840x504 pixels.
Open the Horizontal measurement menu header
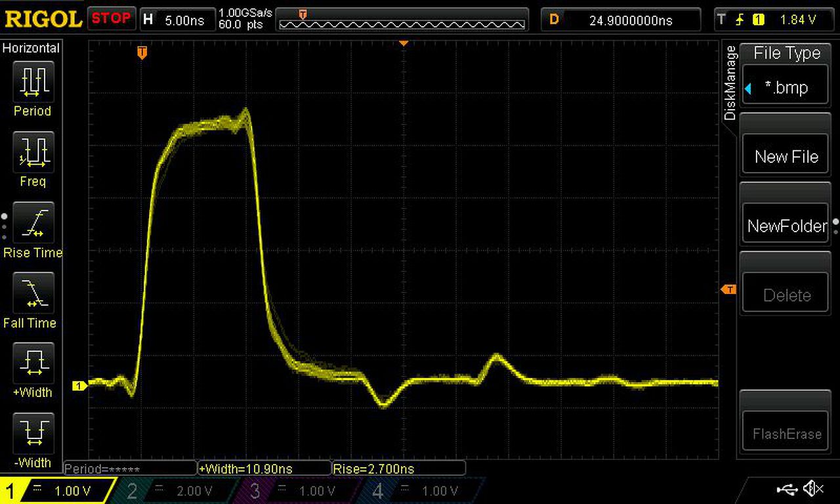(x=31, y=48)
